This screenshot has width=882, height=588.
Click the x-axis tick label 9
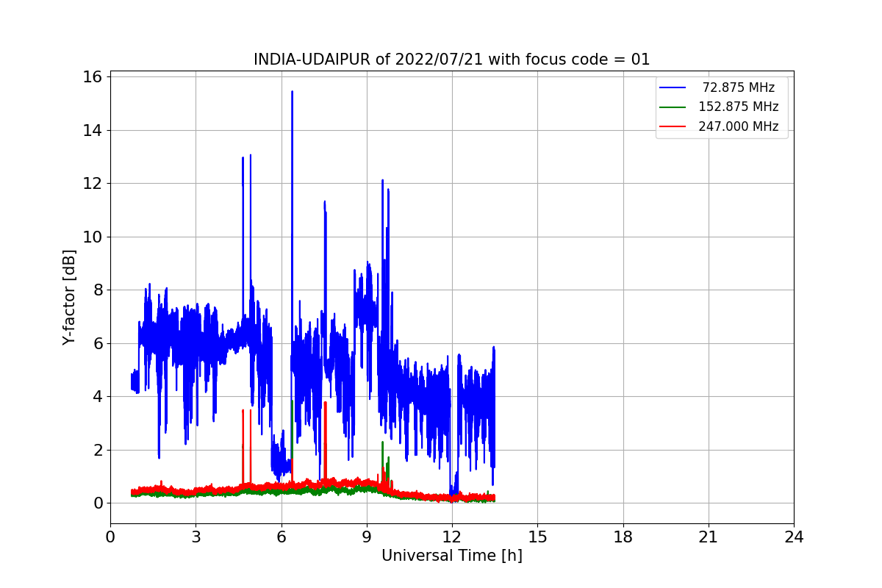[367, 537]
